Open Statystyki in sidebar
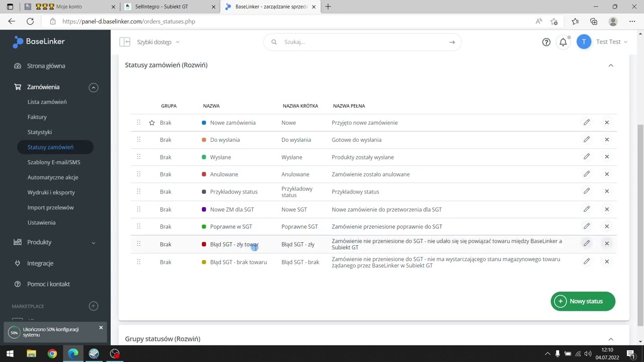The width and height of the screenshot is (644, 362). pos(39,132)
